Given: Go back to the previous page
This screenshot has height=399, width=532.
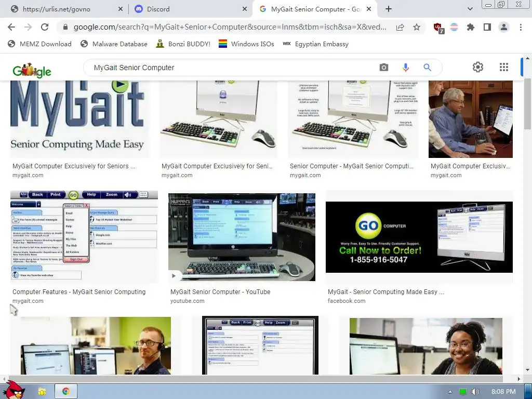Looking at the screenshot, I should (x=11, y=27).
